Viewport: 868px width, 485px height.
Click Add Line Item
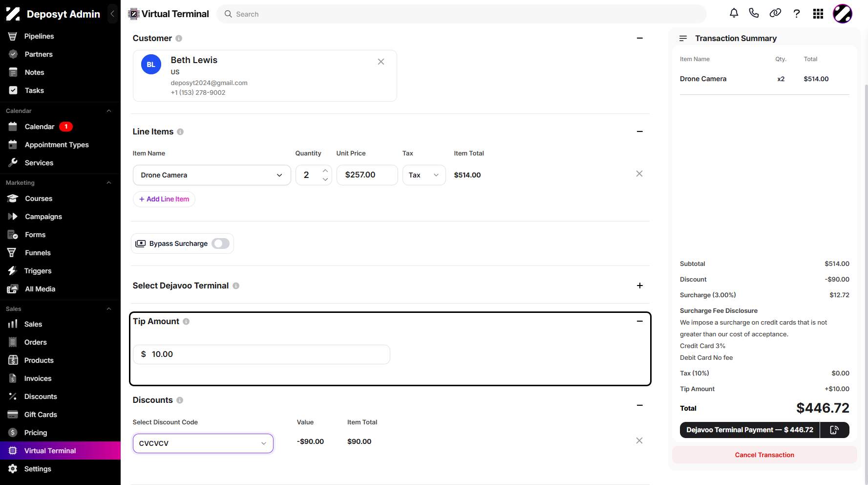click(164, 199)
